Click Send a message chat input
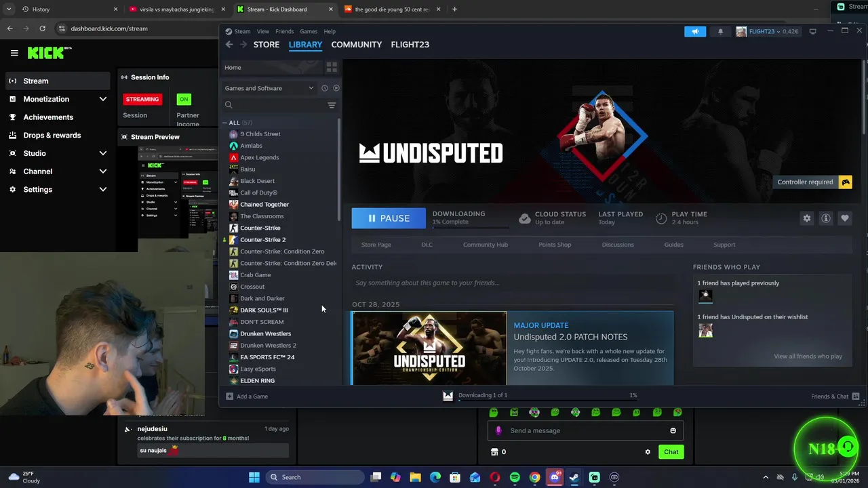This screenshot has height=488, width=868. [x=585, y=430]
